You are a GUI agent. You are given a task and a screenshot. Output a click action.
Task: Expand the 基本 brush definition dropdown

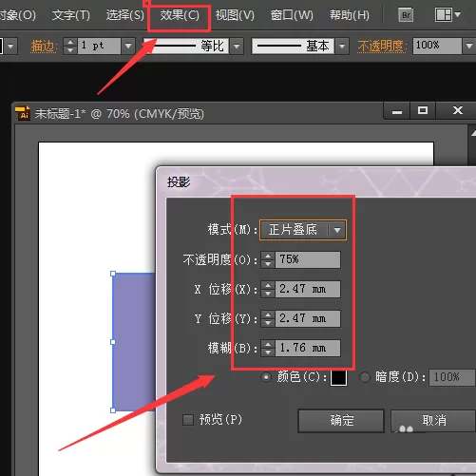click(x=342, y=47)
